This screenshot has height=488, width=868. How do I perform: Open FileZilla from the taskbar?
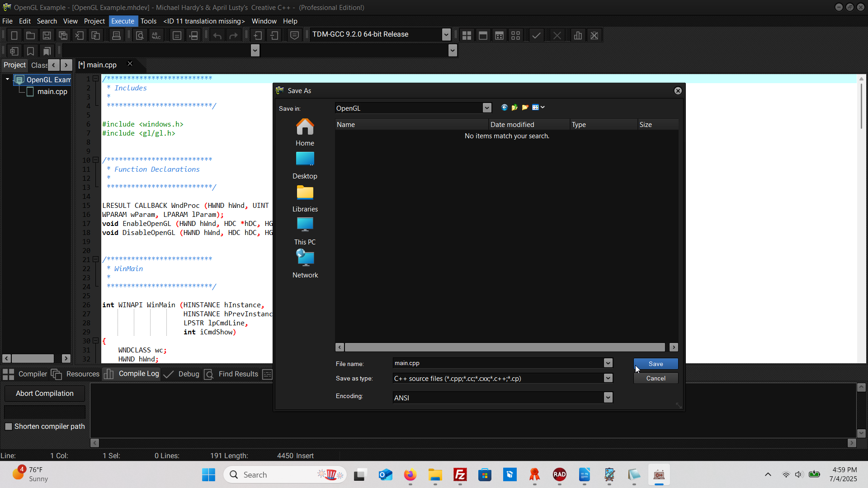pyautogui.click(x=460, y=474)
